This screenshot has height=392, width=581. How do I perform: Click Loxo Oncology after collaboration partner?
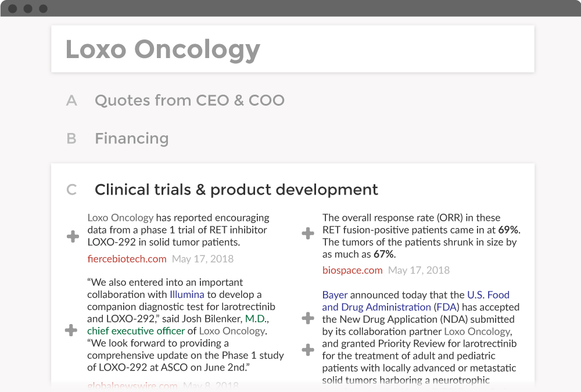click(477, 332)
